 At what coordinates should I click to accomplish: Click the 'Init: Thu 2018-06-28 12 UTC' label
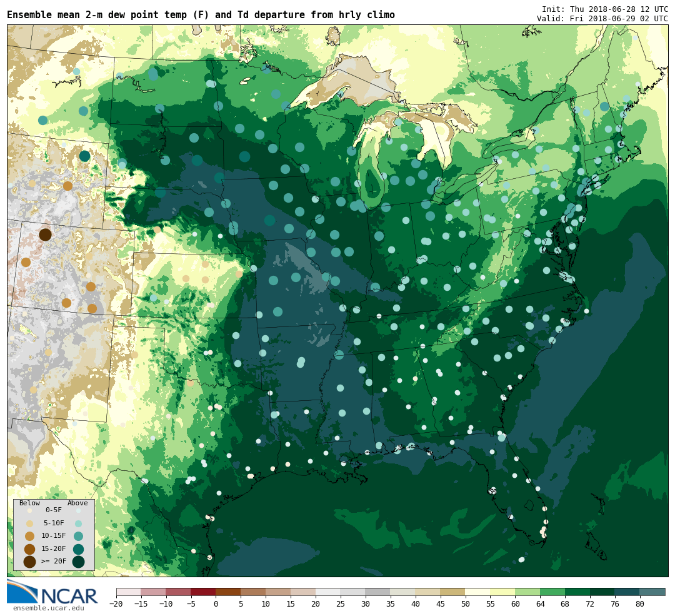coord(604,9)
